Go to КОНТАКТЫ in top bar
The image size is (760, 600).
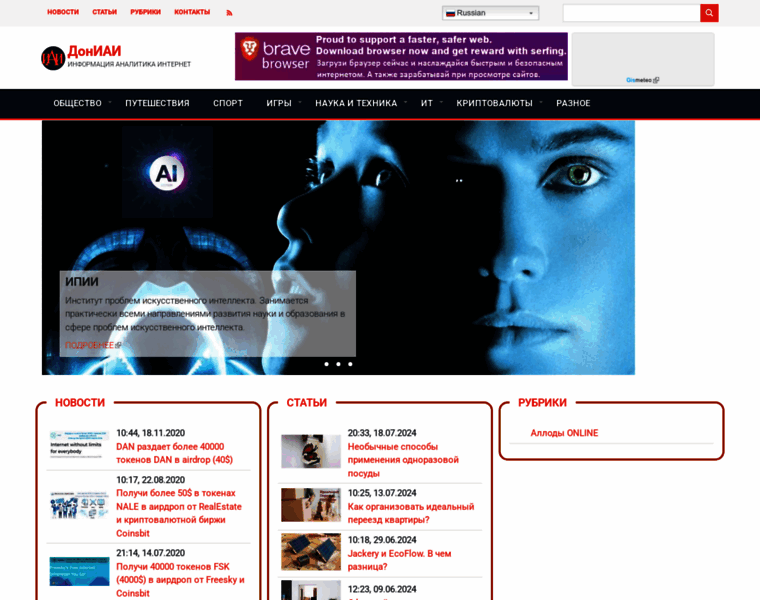coord(192,12)
